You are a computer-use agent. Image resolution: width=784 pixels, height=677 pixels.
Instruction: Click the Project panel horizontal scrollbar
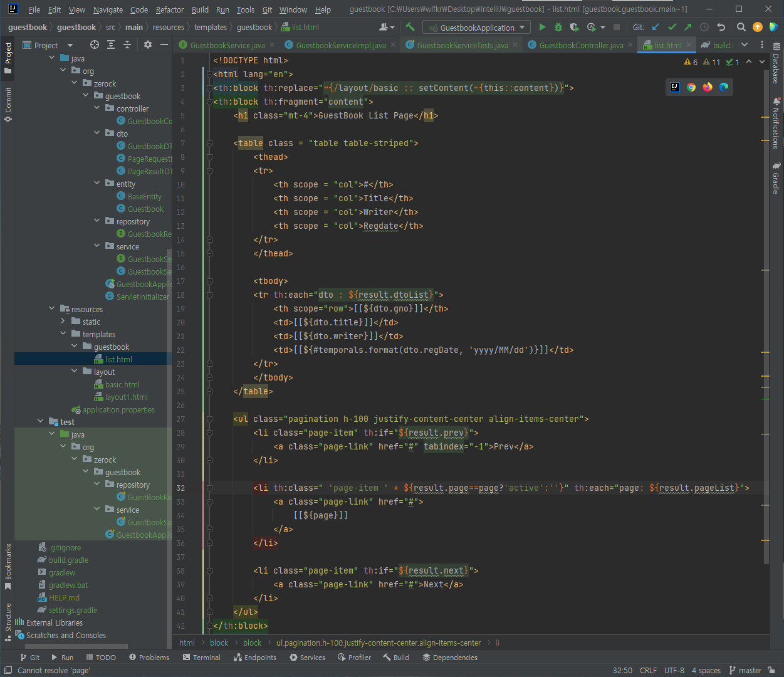pyautogui.click(x=75, y=646)
